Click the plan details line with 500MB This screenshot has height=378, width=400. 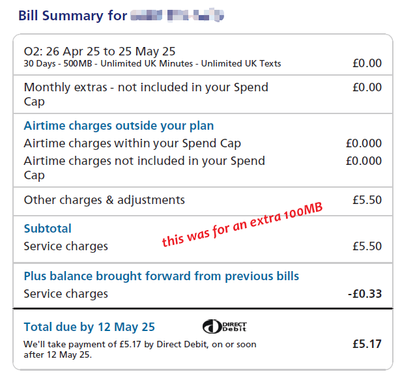coord(152,63)
